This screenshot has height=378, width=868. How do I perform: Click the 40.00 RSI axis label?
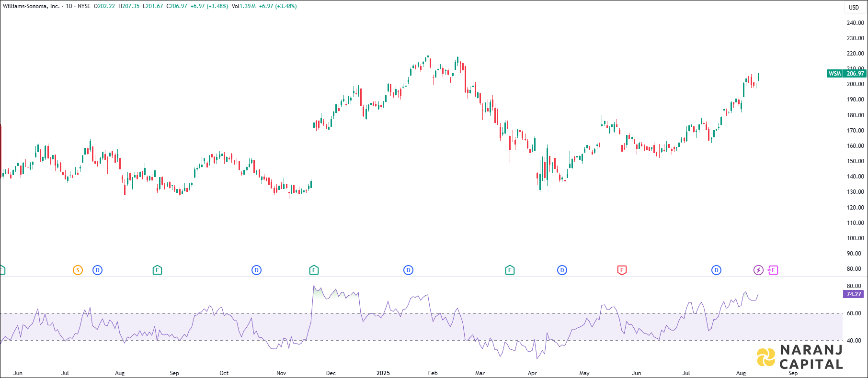[x=854, y=341]
